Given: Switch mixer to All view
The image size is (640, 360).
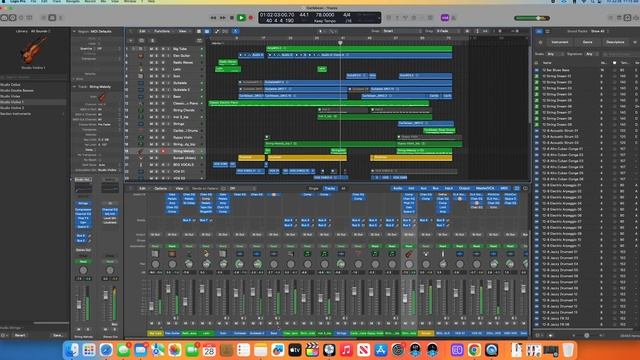Looking at the screenshot, I should tap(343, 188).
